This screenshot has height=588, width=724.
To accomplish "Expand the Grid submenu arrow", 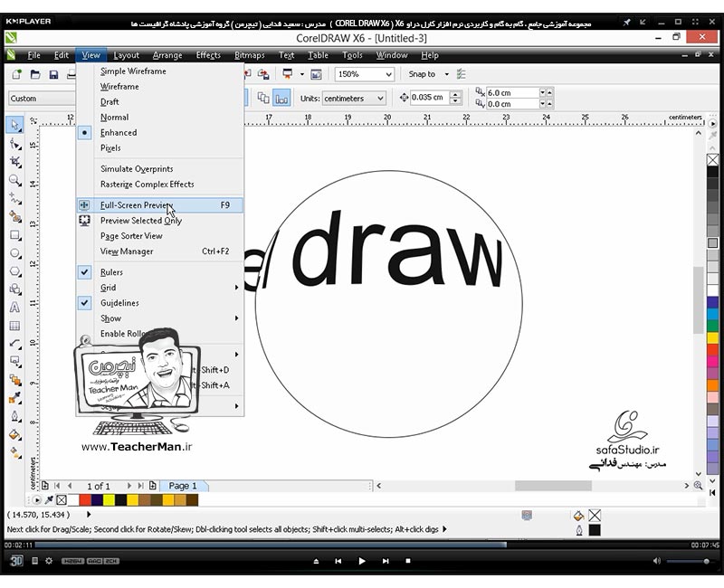I will 236,288.
